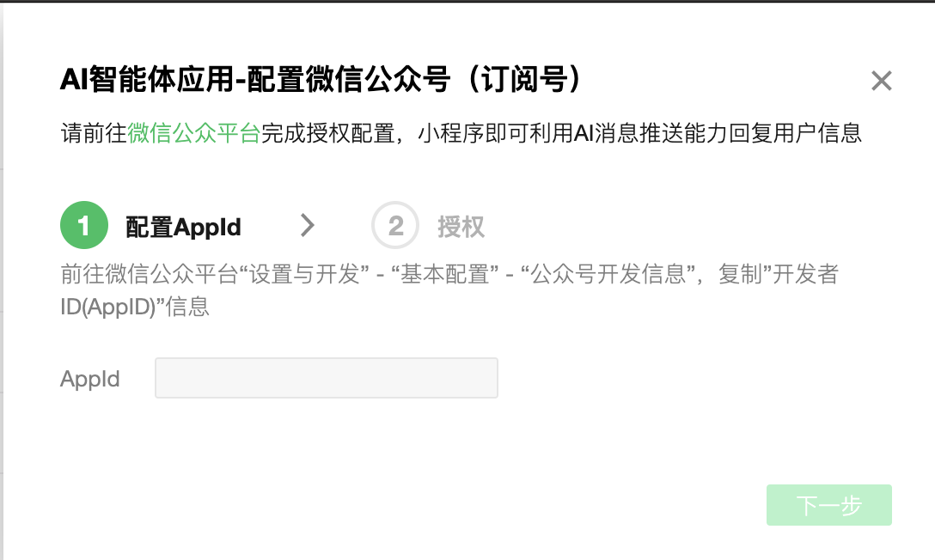Click the 复制"开发者 instruction text
The width and height of the screenshot is (935, 560).
(779, 275)
